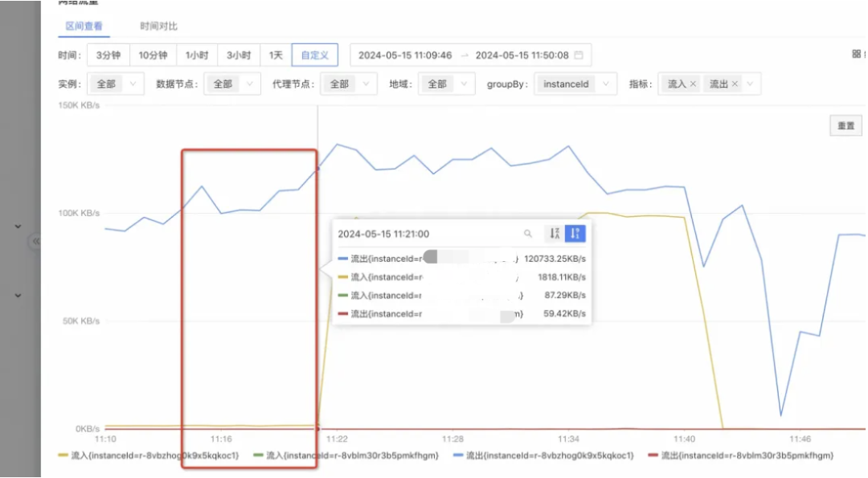
Task: Click the tooltip timestamp 2024-05-15 11:21:00
Action: [383, 234]
